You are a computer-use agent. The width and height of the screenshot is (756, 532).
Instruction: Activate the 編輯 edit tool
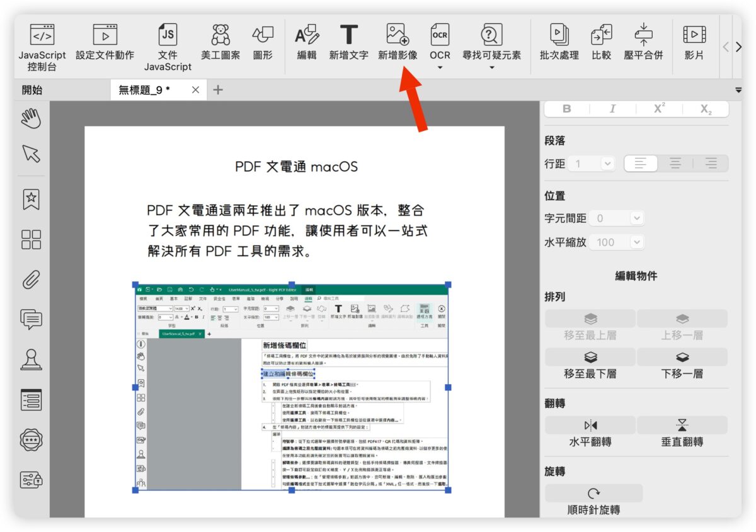pyautogui.click(x=307, y=42)
